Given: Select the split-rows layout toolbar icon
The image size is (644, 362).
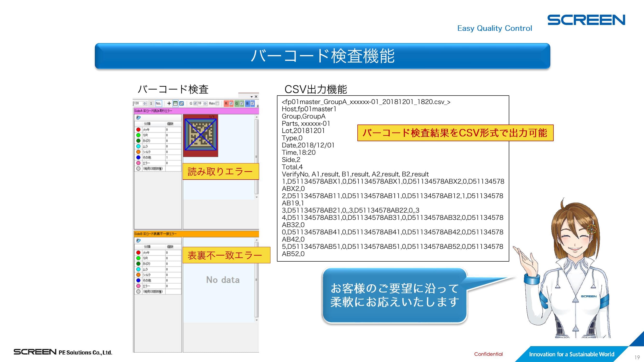Looking at the screenshot, I should tap(176, 104).
